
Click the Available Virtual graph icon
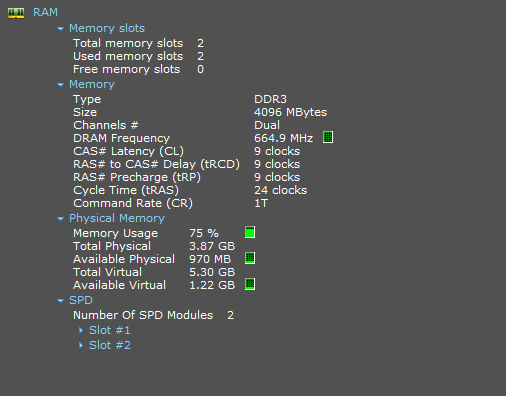(x=250, y=284)
